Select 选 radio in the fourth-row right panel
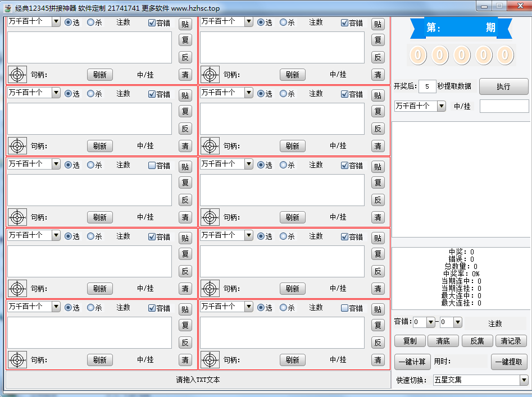This screenshot has height=397, width=532. (x=261, y=236)
